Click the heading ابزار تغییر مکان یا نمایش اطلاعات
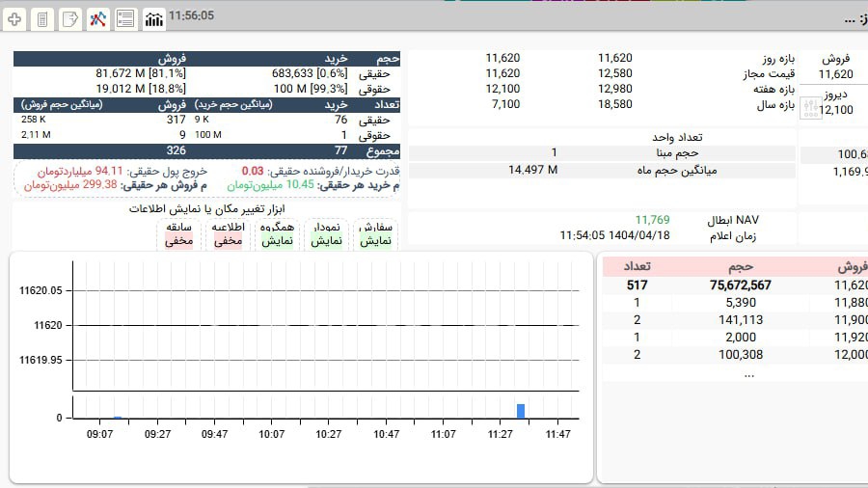868x488 pixels. coord(207,208)
